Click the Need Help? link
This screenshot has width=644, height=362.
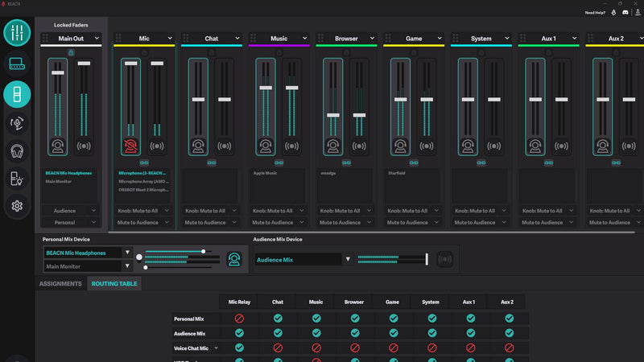coord(595,13)
